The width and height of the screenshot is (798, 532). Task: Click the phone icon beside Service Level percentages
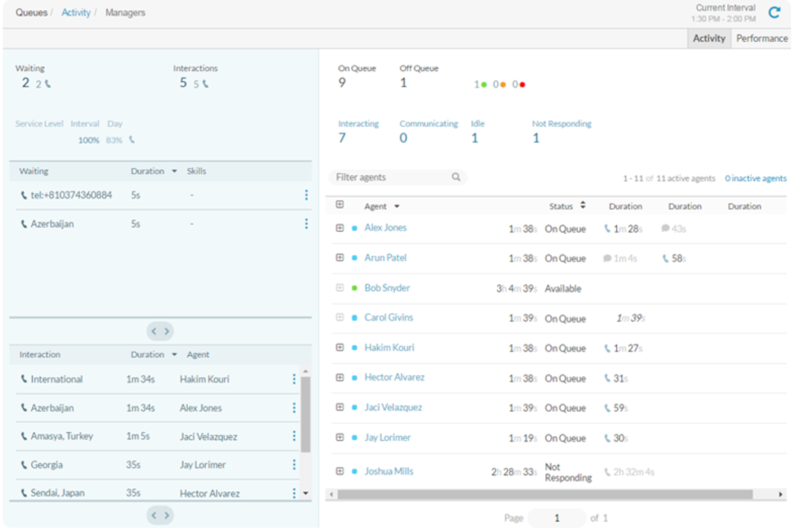point(132,140)
